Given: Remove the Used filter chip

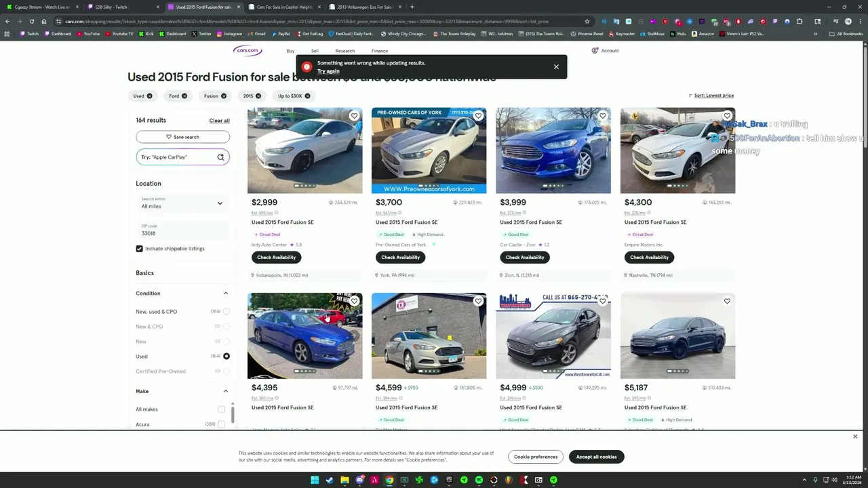Looking at the screenshot, I should (149, 96).
